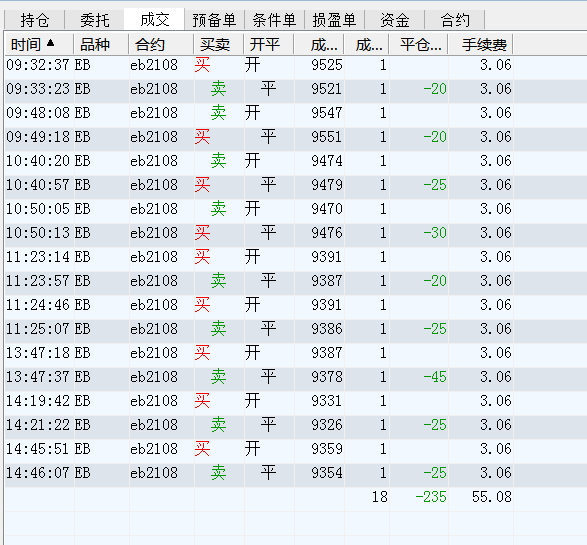Viewport: 587px width, 545px height.
Task: Sort by the 买卖 column header
Action: tap(219, 45)
